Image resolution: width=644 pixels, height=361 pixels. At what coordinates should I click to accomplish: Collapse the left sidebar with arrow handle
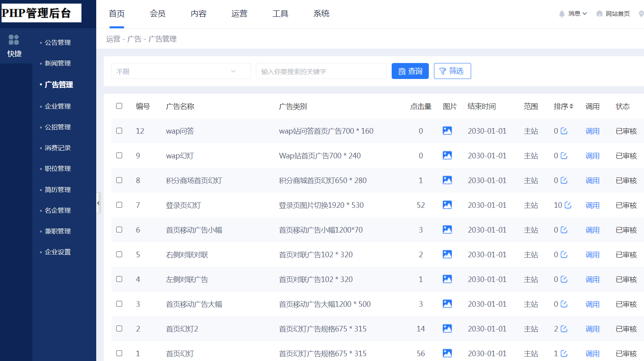pyautogui.click(x=98, y=203)
